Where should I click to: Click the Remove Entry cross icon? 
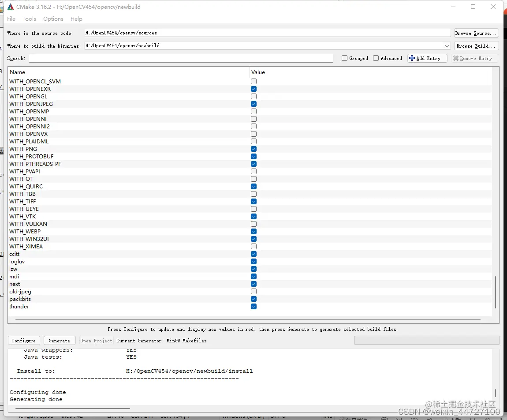[x=456, y=58]
